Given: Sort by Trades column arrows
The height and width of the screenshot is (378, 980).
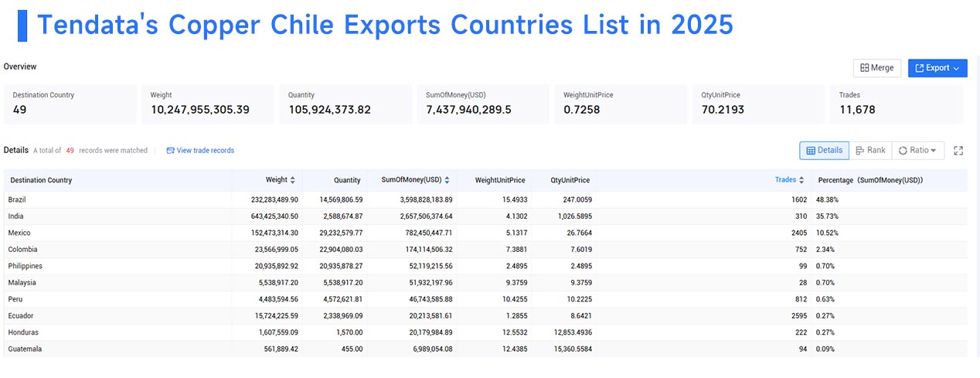Looking at the screenshot, I should tap(801, 180).
